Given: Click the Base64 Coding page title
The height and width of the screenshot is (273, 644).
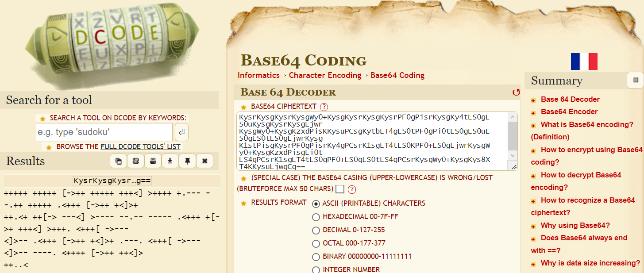Looking at the screenshot, I should click(303, 61).
